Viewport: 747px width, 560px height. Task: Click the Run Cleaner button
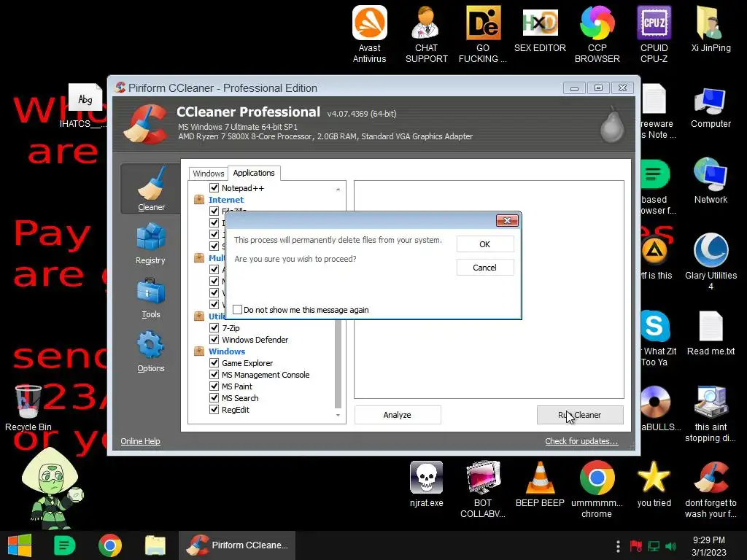(580, 415)
